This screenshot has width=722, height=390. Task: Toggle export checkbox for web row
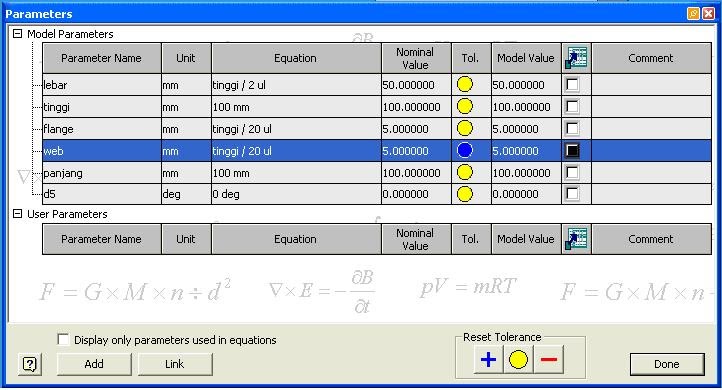tap(572, 151)
